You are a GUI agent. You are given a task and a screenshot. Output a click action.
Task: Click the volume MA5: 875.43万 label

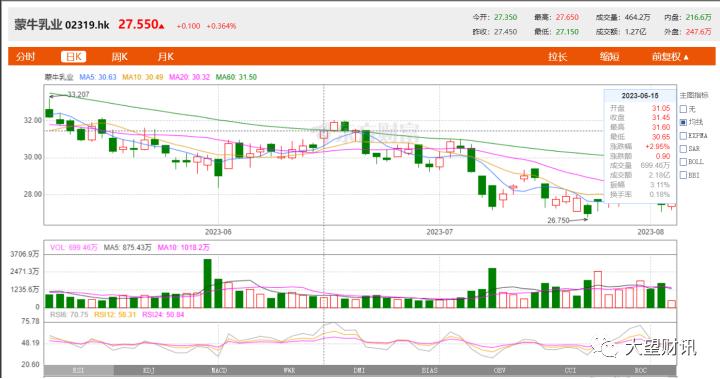click(127, 247)
